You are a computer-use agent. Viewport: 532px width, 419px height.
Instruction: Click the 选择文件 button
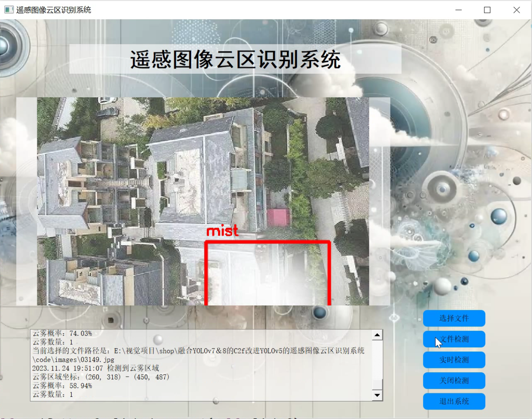[454, 318]
